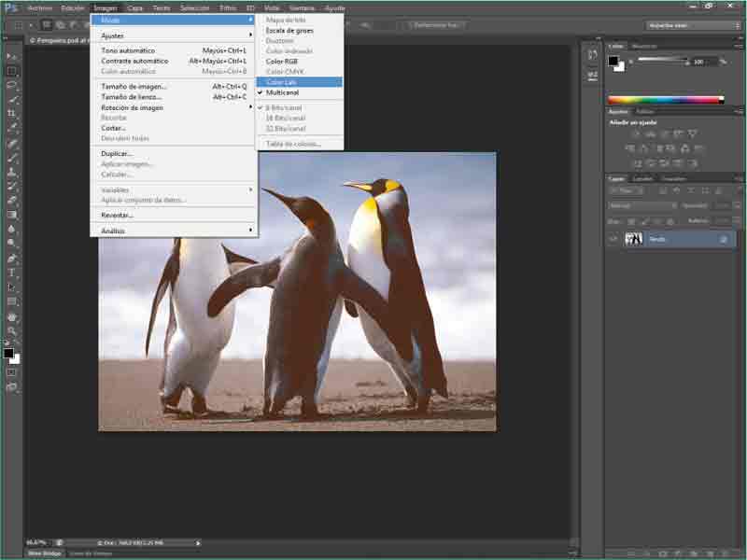The width and height of the screenshot is (747, 560).
Task: Select the Crop tool
Action: click(x=12, y=113)
